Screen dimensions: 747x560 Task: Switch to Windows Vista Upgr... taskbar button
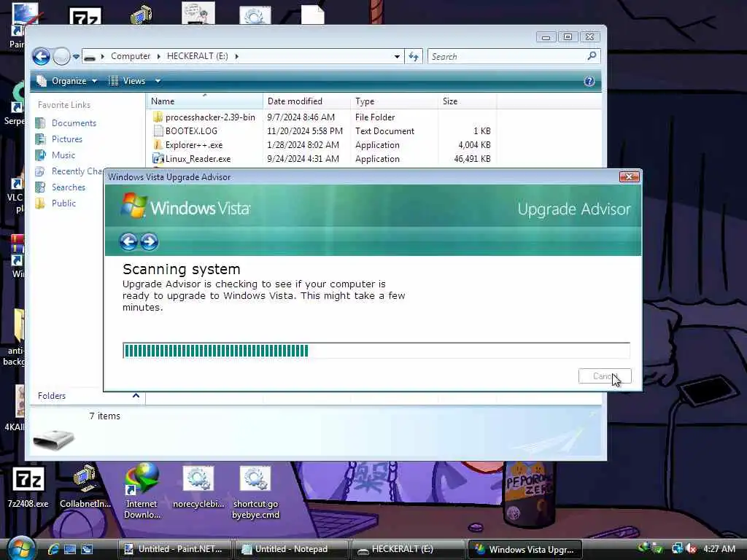[525, 549]
